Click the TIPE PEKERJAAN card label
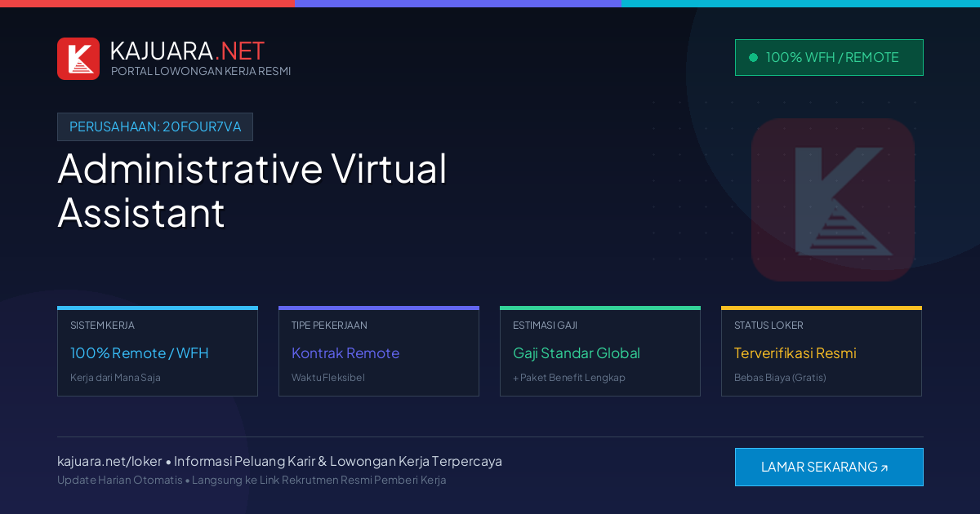 coord(329,325)
